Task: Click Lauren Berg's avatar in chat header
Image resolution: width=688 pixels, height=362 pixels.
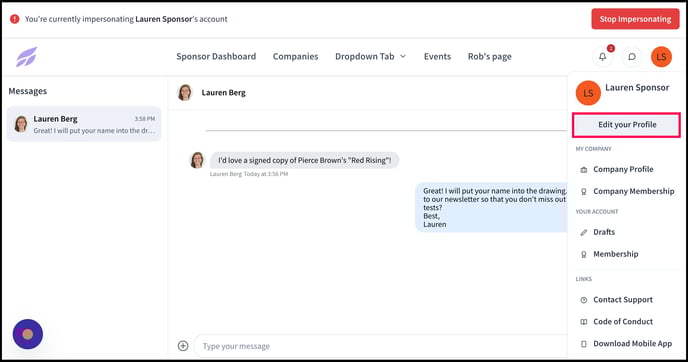Action: (x=185, y=93)
